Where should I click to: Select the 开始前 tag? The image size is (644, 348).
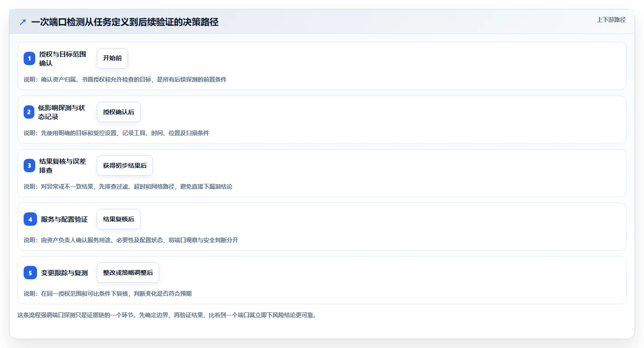[112, 58]
